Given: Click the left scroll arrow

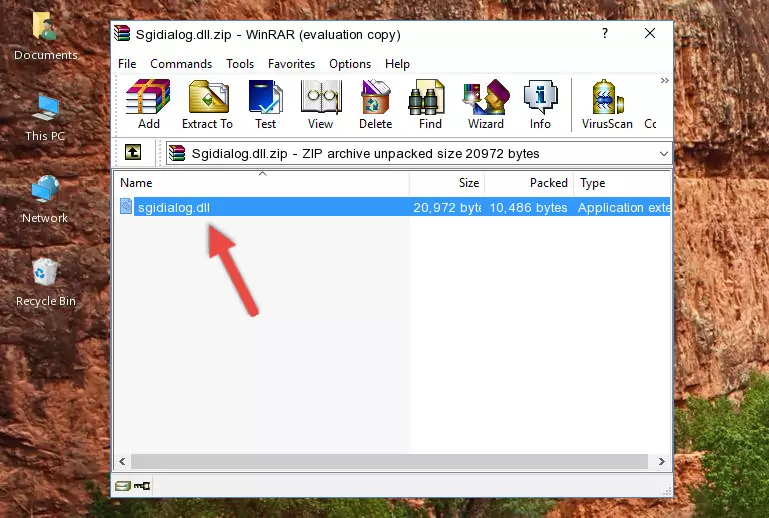Looking at the screenshot, I should [x=122, y=461].
